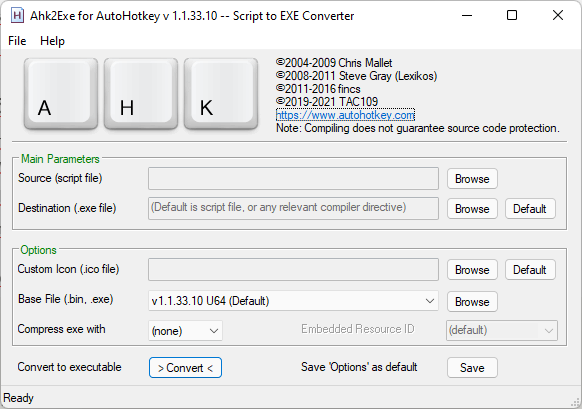The width and height of the screenshot is (582, 409).
Task: Browse for a Base File
Action: (x=472, y=302)
